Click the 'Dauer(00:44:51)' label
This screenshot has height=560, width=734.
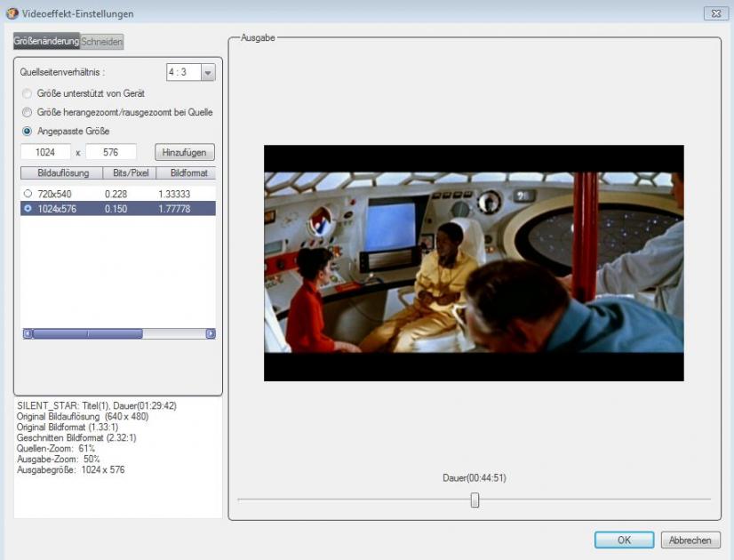point(475,477)
